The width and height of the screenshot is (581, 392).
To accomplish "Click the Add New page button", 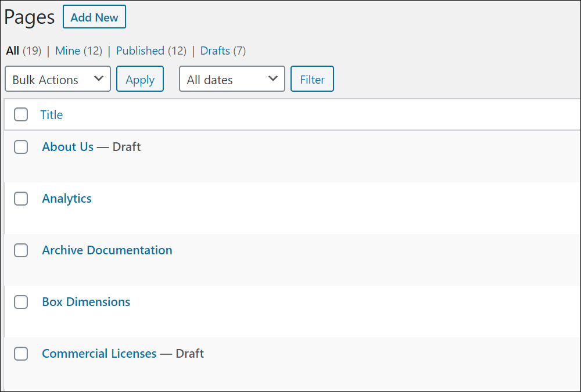I will (94, 17).
